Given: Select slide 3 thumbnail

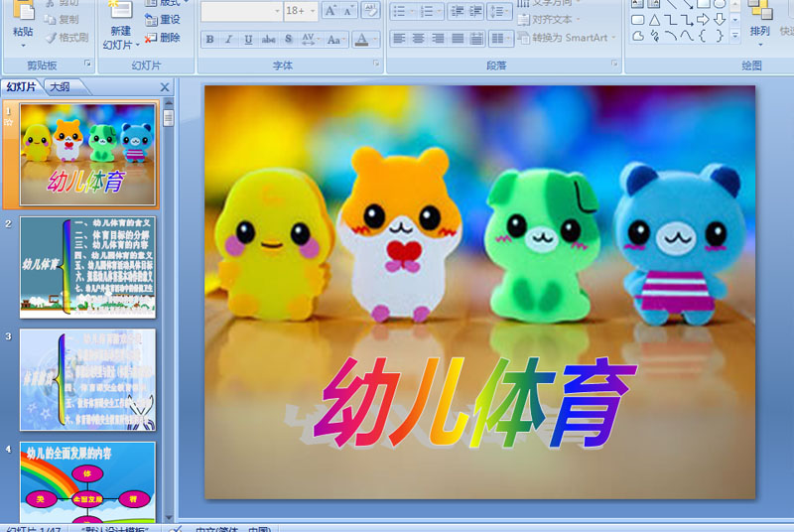Looking at the screenshot, I should 87,379.
